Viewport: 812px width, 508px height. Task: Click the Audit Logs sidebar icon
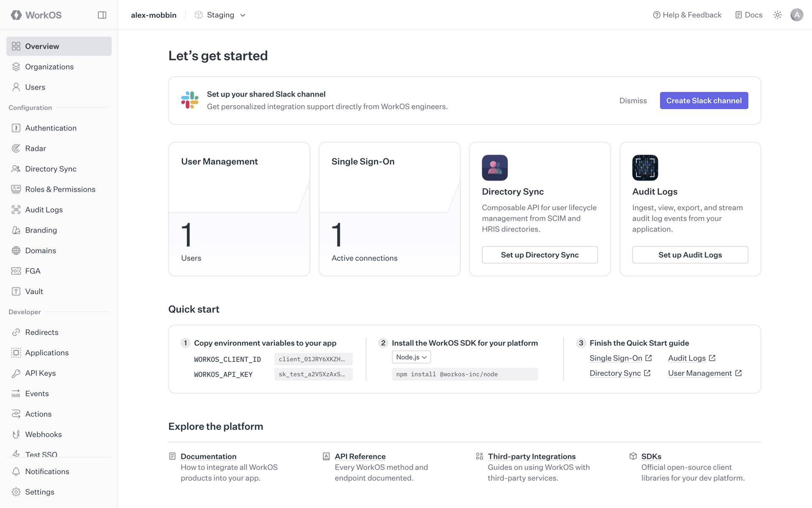click(x=16, y=210)
